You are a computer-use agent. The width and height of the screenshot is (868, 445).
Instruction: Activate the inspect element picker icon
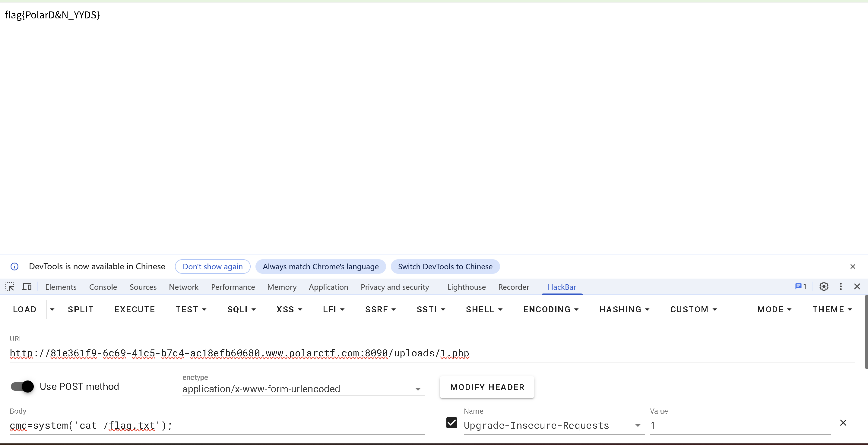click(x=10, y=287)
